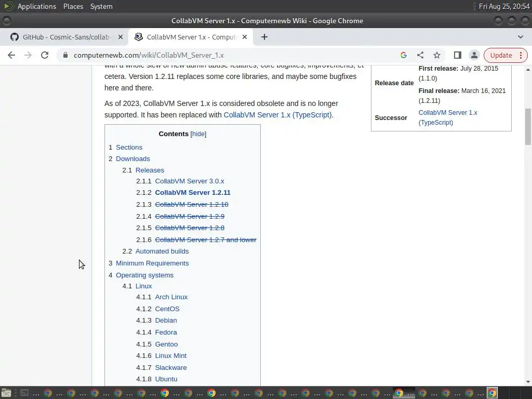532x399 pixels.
Task: Click the Google icon in address bar
Action: coord(403,55)
